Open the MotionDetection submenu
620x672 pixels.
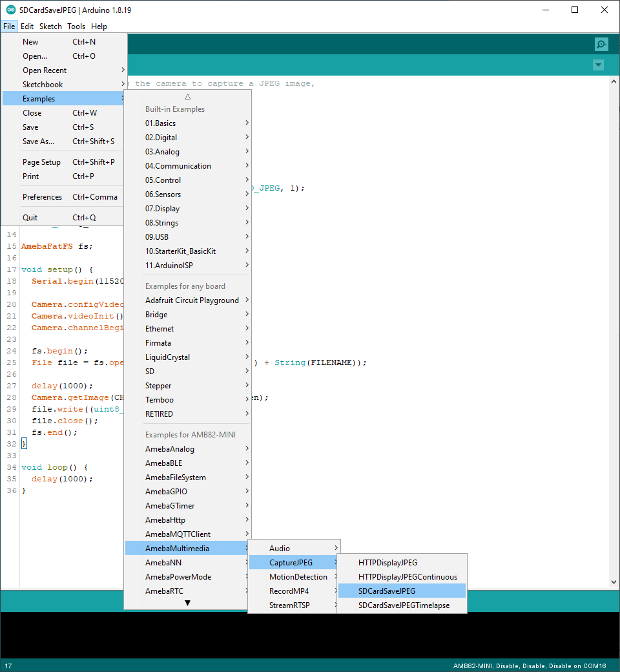(x=294, y=576)
